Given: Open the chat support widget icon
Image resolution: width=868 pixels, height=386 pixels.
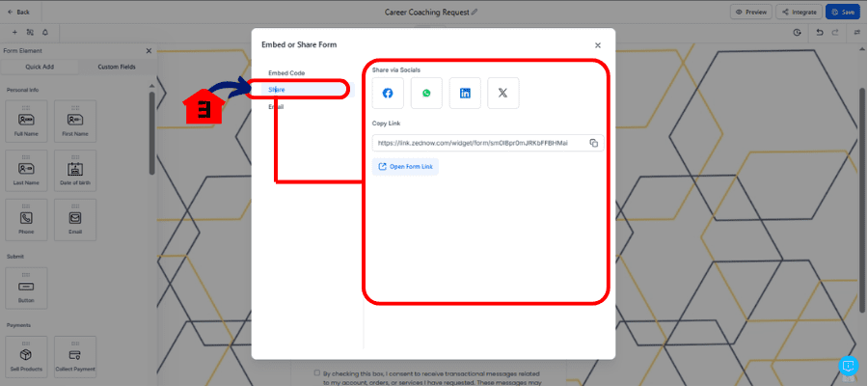Looking at the screenshot, I should [848, 366].
